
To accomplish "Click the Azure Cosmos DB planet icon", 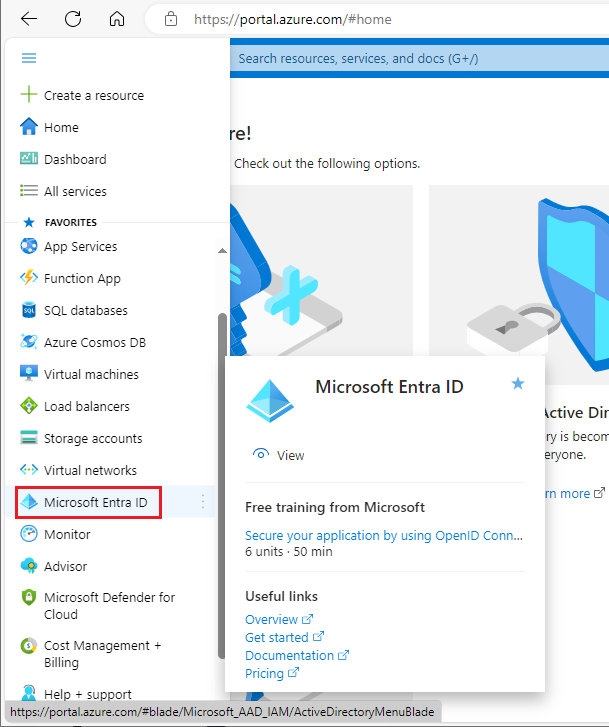I will coord(29,342).
